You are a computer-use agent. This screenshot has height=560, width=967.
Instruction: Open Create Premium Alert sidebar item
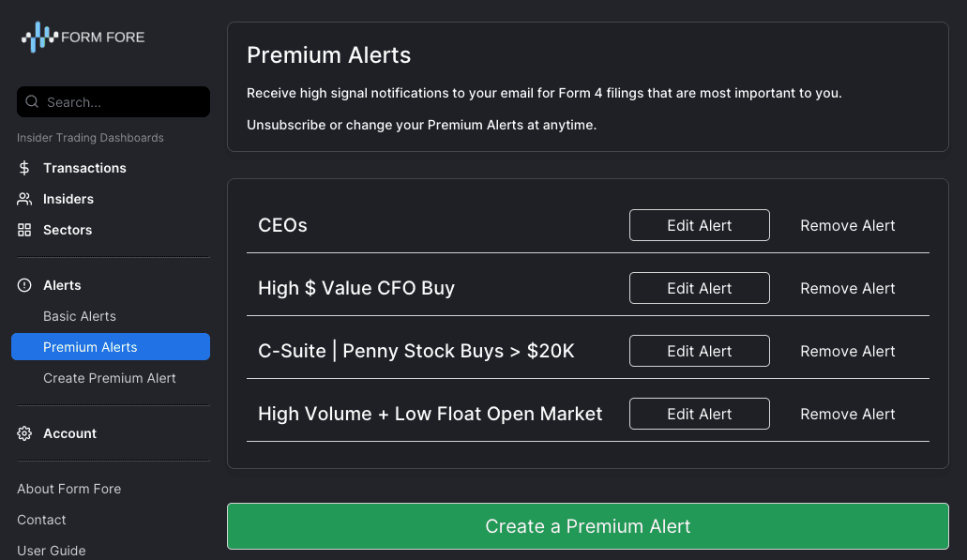109,377
